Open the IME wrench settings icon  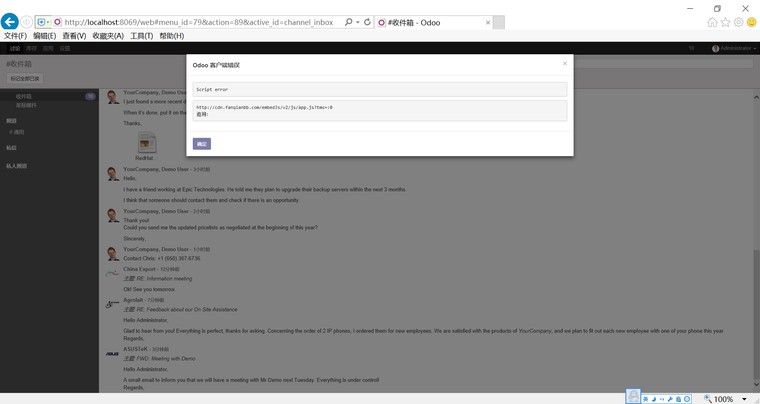[670, 399]
